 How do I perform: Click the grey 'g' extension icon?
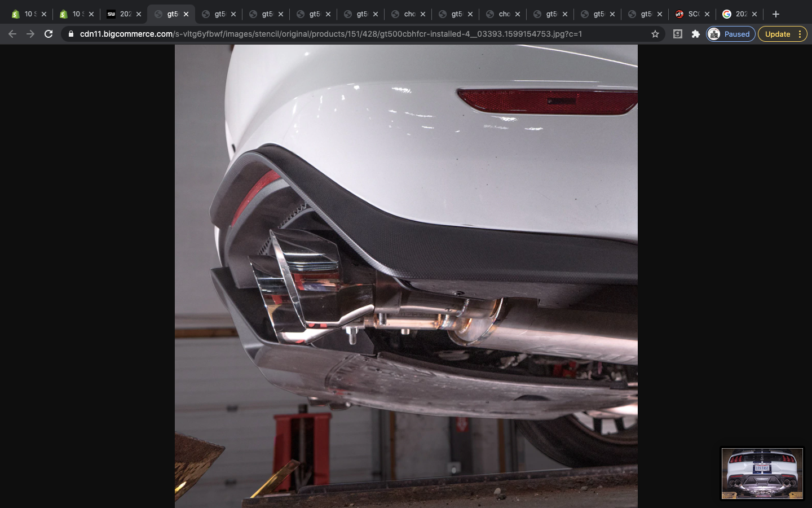coord(678,34)
